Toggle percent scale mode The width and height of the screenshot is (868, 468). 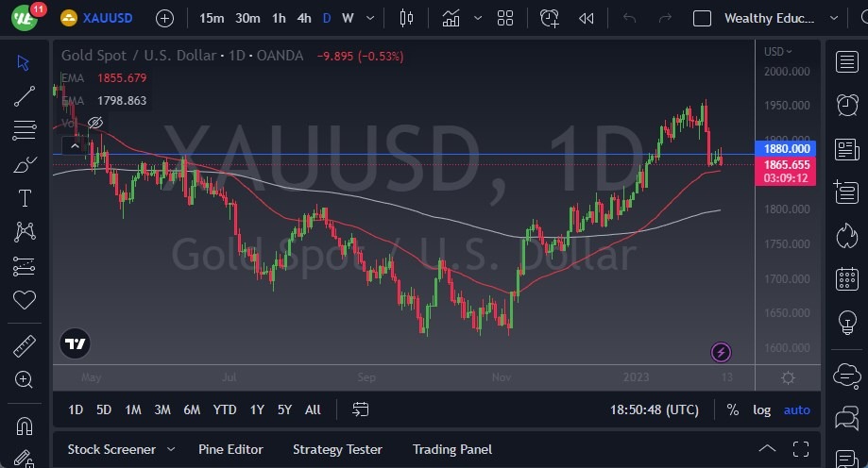coord(732,409)
